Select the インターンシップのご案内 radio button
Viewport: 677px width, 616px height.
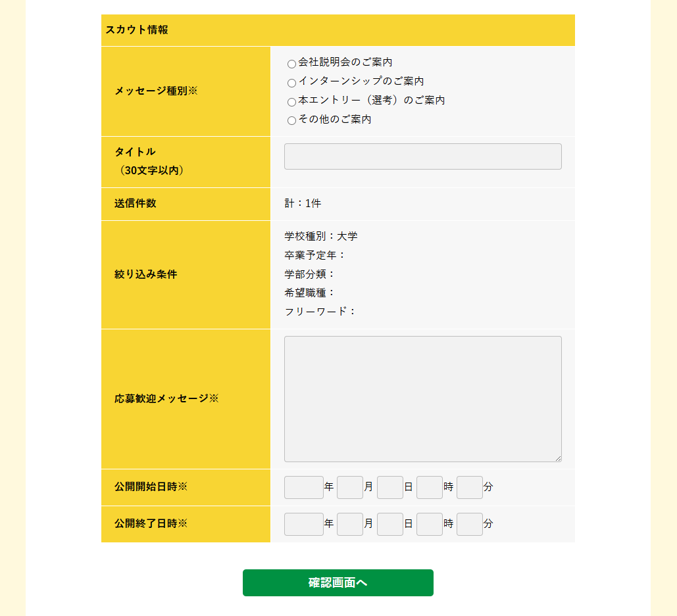point(290,82)
